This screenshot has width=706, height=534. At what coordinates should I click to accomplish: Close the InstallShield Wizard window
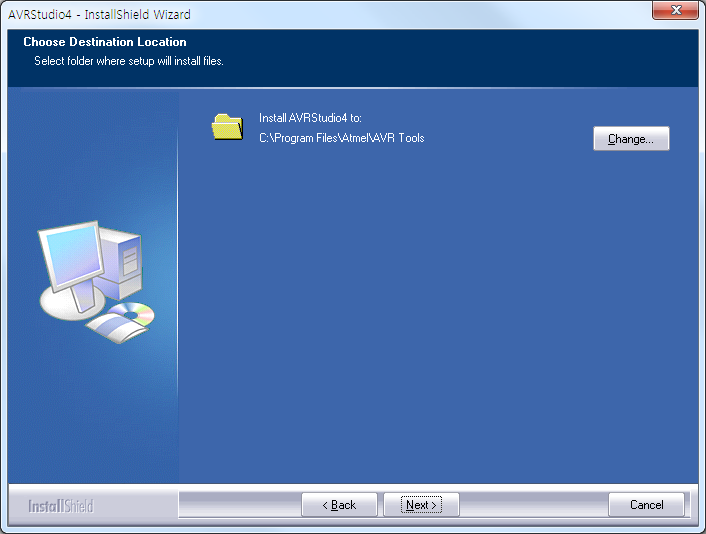(675, 10)
